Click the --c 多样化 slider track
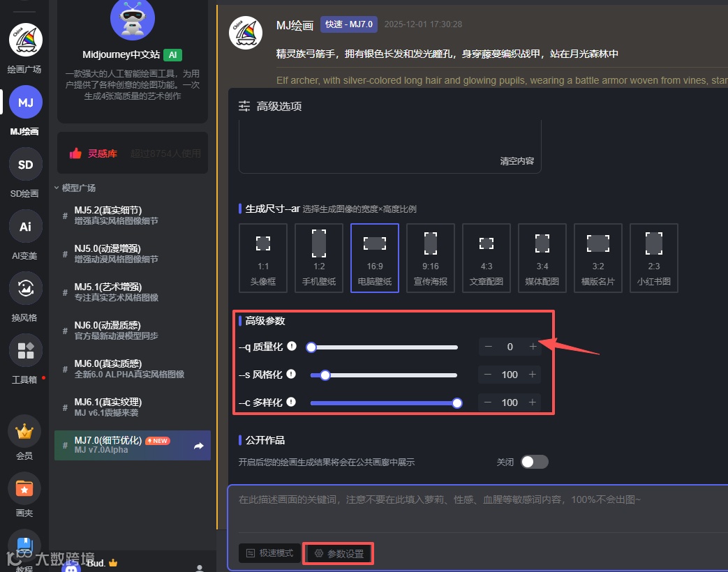 click(384, 402)
